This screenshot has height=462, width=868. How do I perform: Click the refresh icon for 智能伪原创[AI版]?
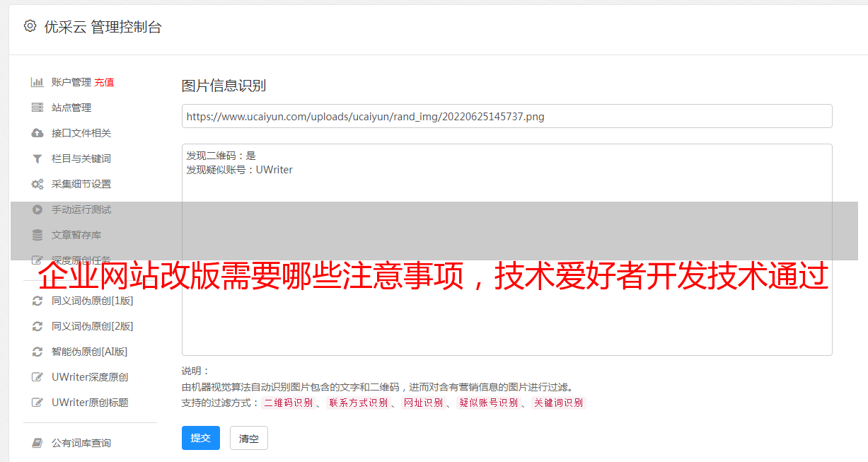pos(37,352)
